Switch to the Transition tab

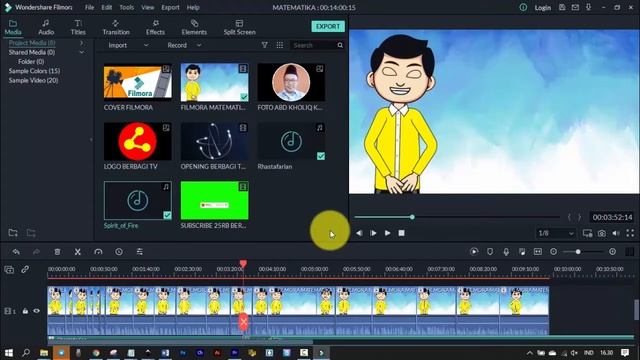pos(116,27)
